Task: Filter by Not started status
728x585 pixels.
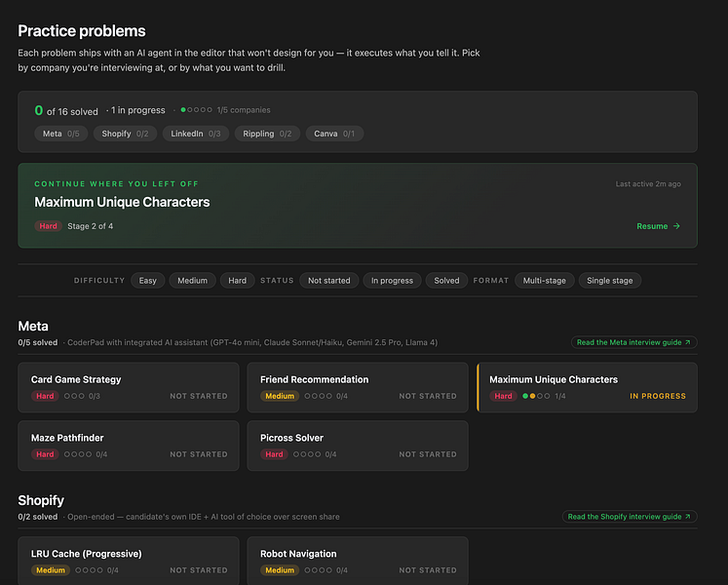Action: [329, 281]
